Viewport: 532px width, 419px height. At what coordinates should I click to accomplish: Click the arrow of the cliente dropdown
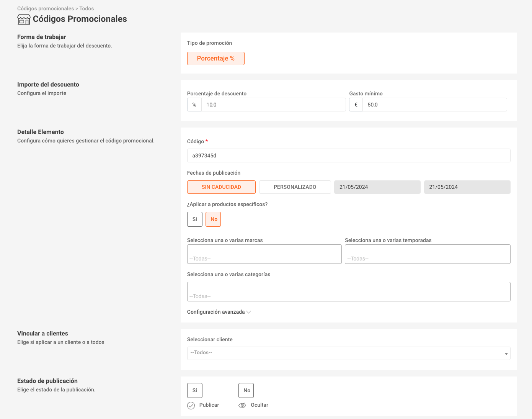click(506, 354)
